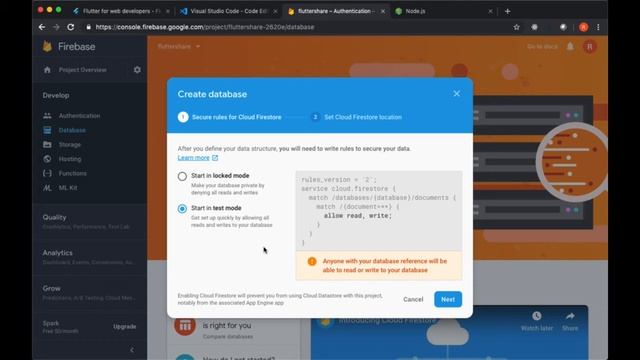The height and width of the screenshot is (360, 640).
Task: Click the Firebase logo
Action: point(69,47)
